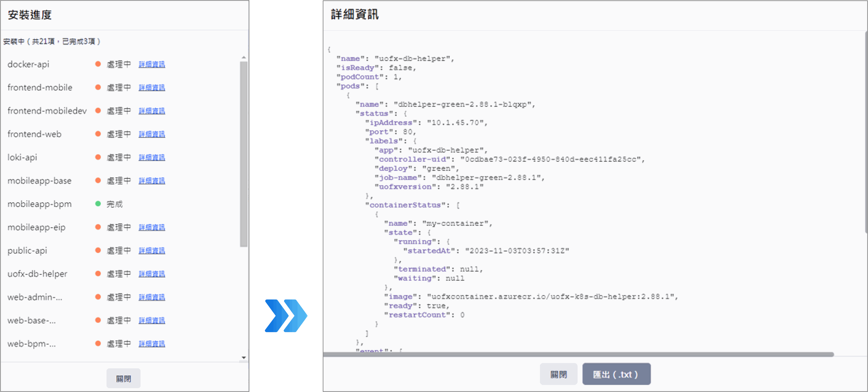Select the mobileapp-eip row name
868x392 pixels.
click(x=36, y=227)
